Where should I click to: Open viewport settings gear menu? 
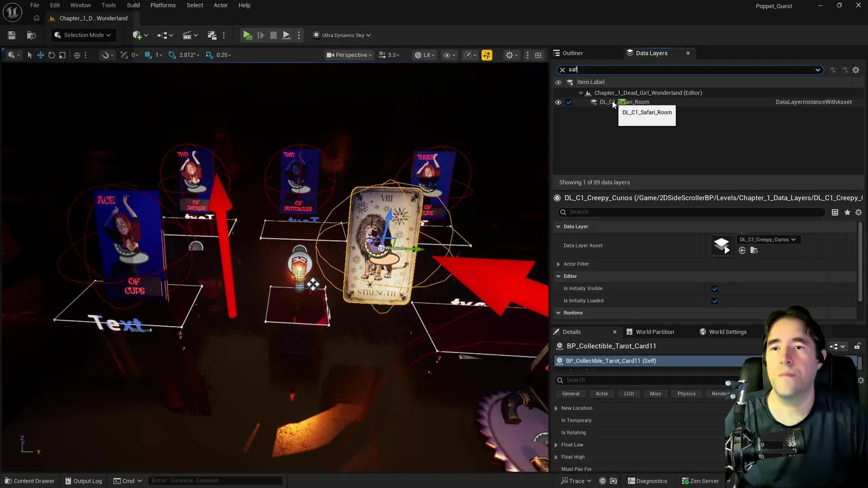(x=512, y=55)
